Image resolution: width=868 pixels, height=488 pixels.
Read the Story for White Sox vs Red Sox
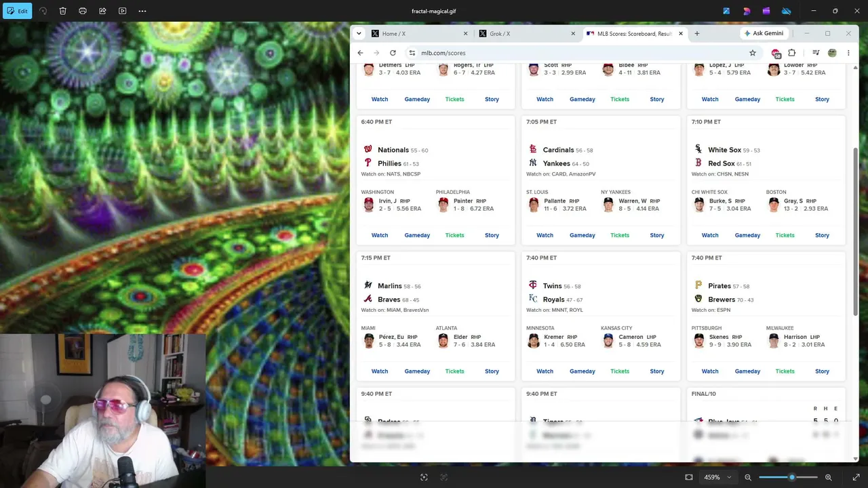click(822, 235)
